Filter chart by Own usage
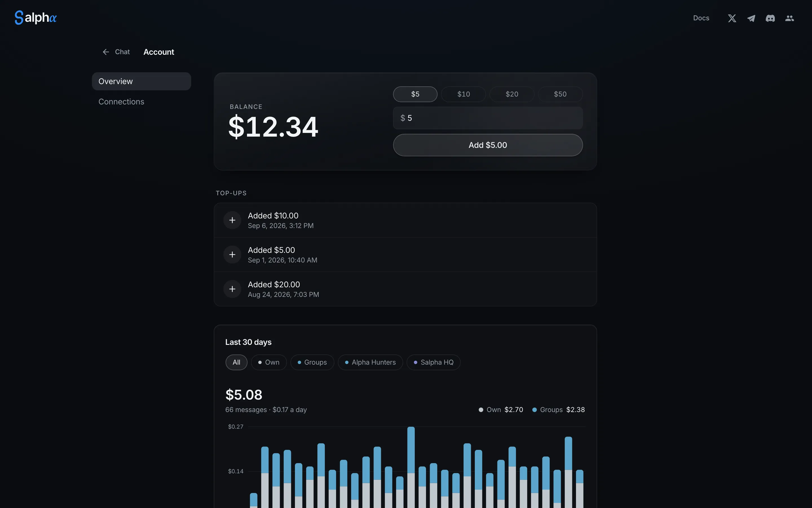Viewport: 812px width, 508px height. tap(269, 362)
